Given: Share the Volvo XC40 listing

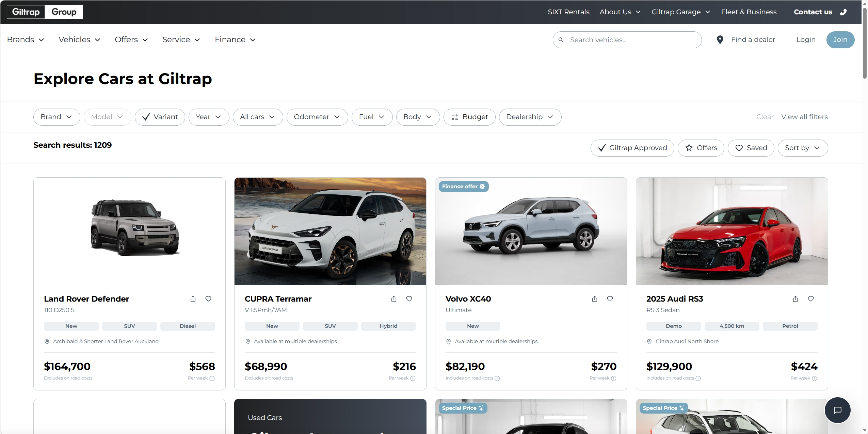Looking at the screenshot, I should 595,299.
